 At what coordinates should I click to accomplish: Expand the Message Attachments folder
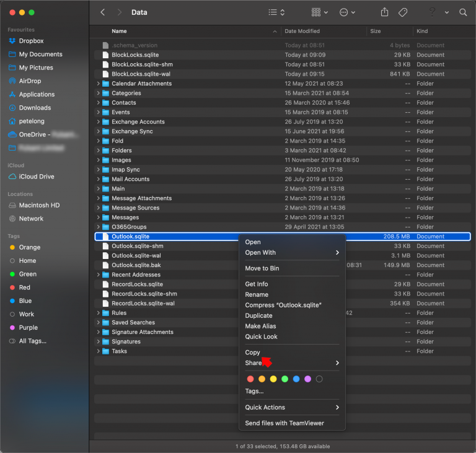tap(99, 198)
